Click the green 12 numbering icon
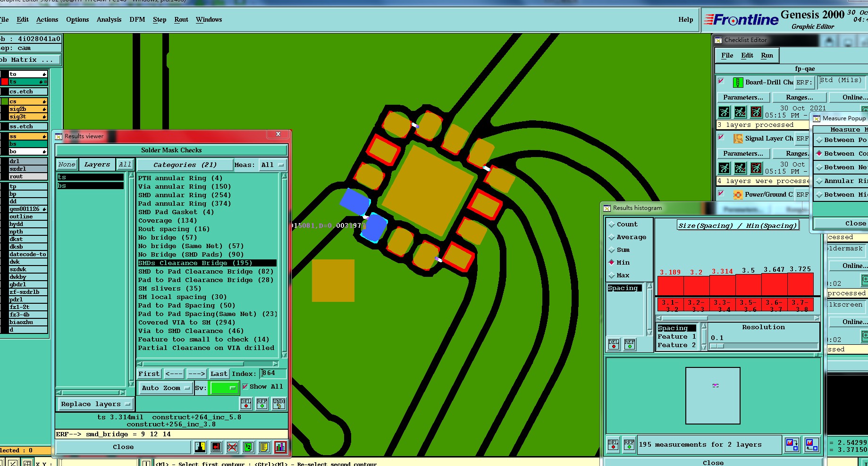Screen dimensions: 868x466 (248, 447)
